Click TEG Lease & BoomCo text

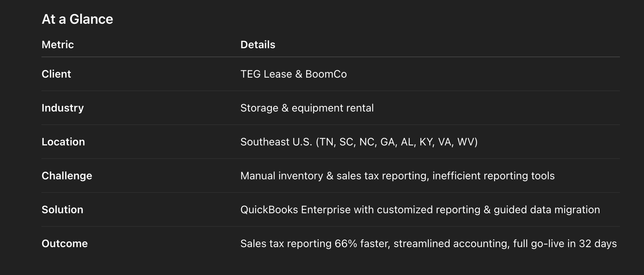(294, 74)
